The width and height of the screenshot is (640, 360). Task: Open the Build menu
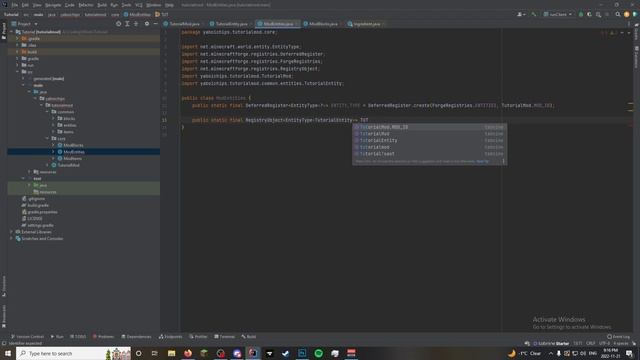click(102, 5)
